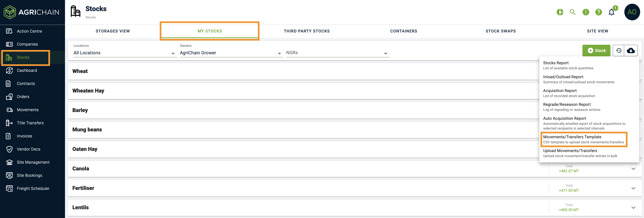Click the green add Stock button
Viewport: 644px width, 218px height.
[x=596, y=51]
